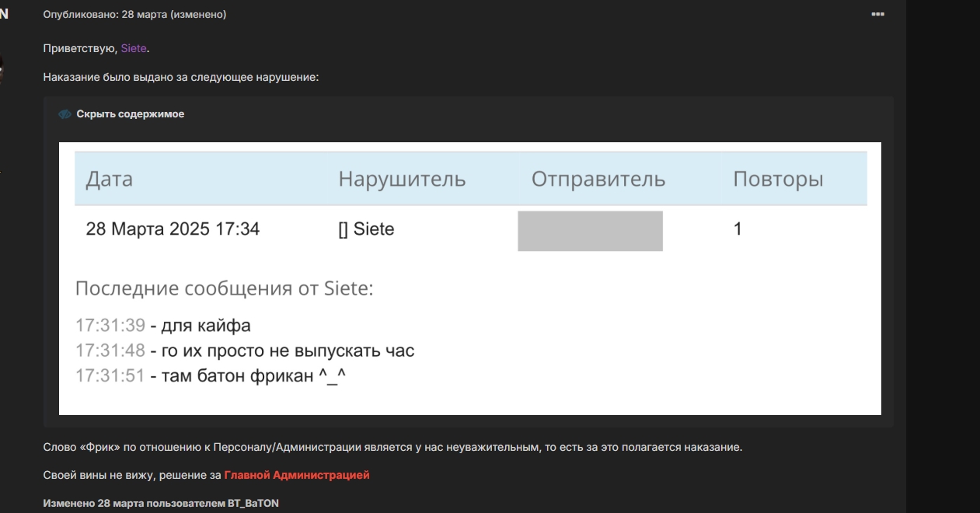Open the post options three-dot menu

point(879,13)
